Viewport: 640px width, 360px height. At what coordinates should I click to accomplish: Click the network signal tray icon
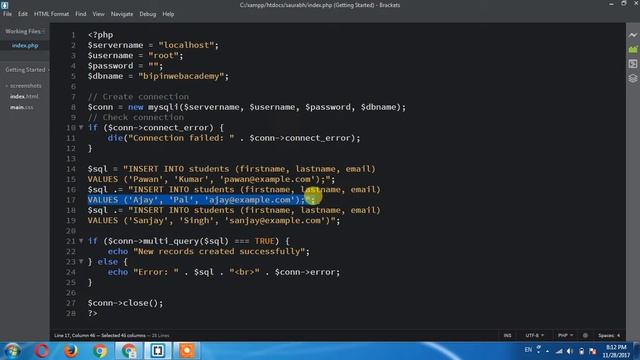click(x=559, y=351)
